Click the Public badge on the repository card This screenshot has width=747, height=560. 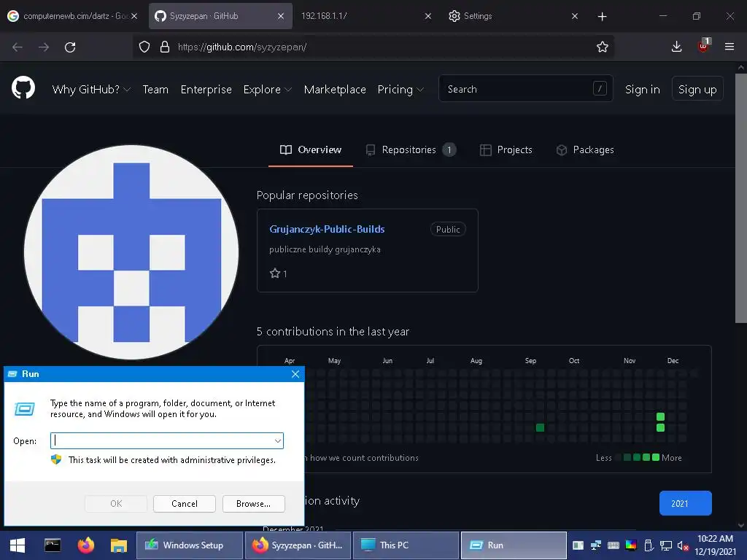tap(448, 230)
